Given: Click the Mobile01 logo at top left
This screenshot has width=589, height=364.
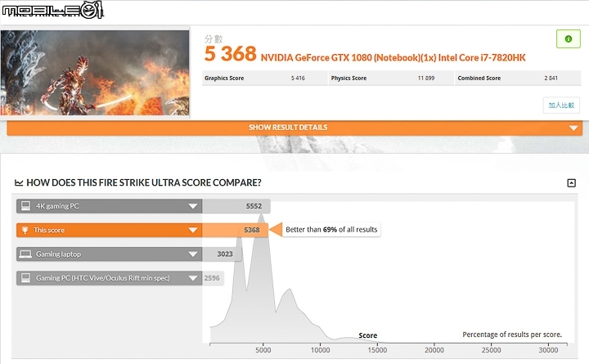Looking at the screenshot, I should pos(52,10).
